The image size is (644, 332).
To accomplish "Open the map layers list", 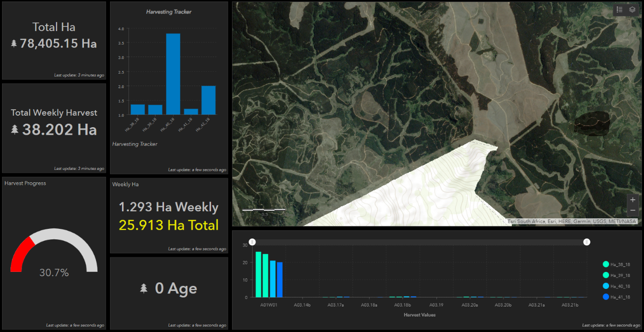I will click(632, 10).
